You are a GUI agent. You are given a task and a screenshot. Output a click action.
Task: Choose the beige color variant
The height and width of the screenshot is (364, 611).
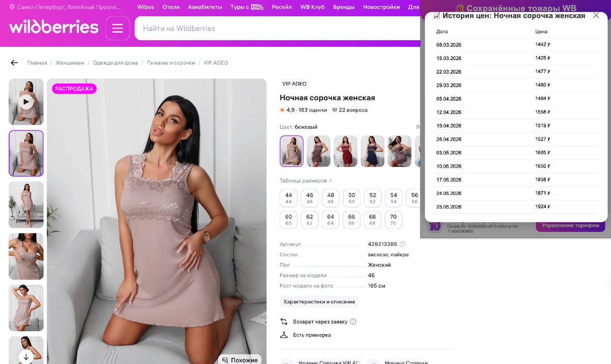point(292,151)
